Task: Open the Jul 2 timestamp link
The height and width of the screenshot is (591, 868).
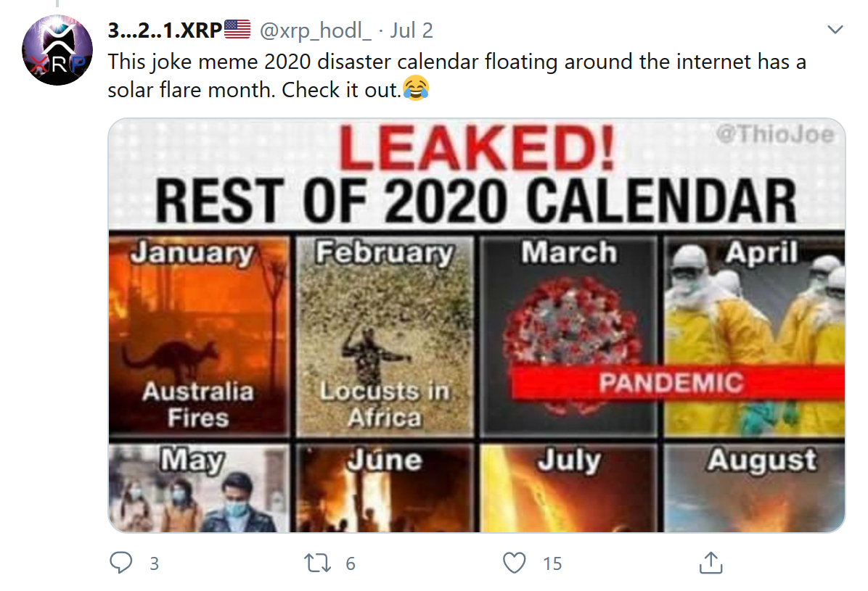Action: 412,30
